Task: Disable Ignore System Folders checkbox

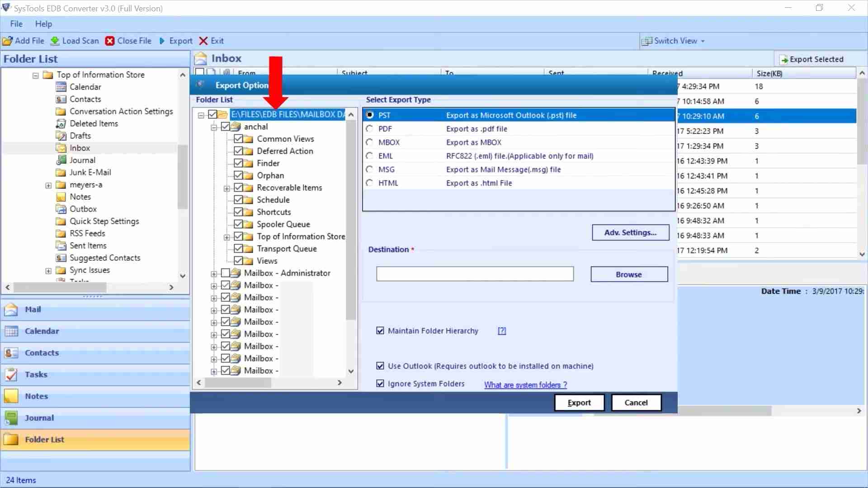Action: coord(380,383)
